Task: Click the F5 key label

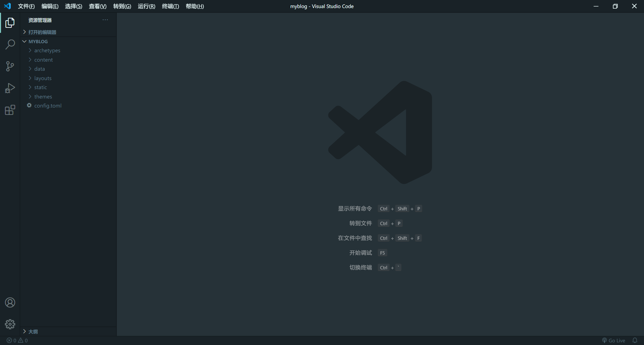Action: click(382, 253)
